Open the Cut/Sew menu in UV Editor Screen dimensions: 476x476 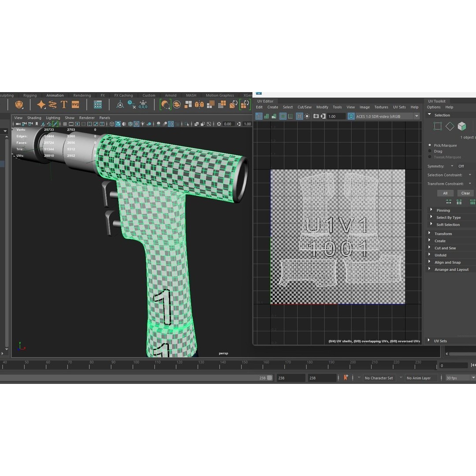[304, 107]
